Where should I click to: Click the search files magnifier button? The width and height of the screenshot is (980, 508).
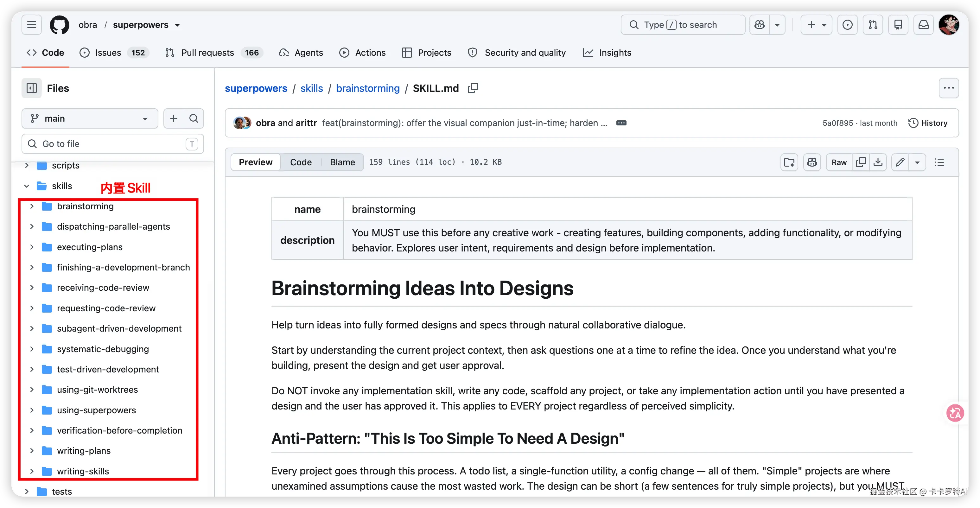194,118
